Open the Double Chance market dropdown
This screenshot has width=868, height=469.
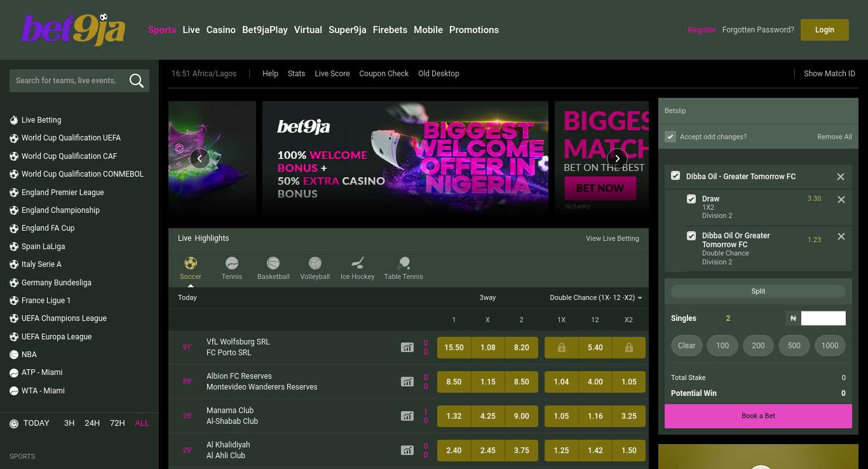(x=596, y=297)
